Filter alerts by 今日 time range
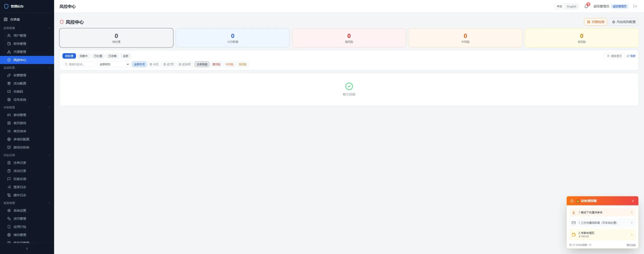Screen dimensions: 644x254 click(154, 64)
